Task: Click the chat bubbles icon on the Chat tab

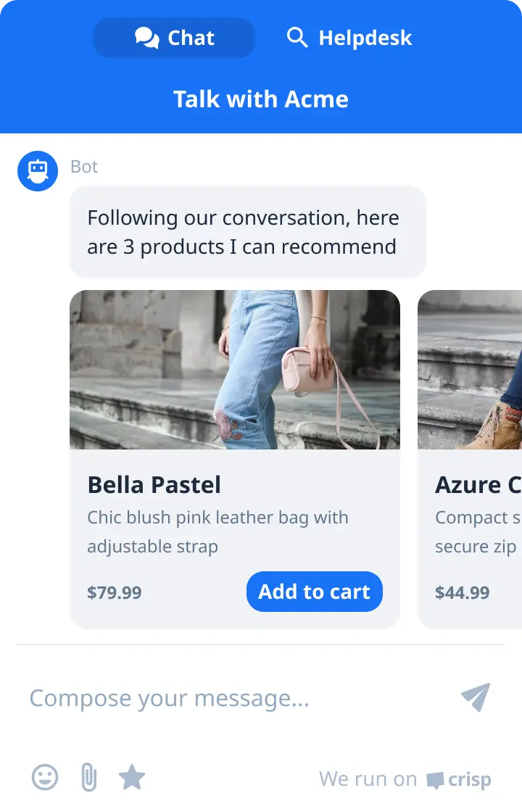Action: coord(146,37)
